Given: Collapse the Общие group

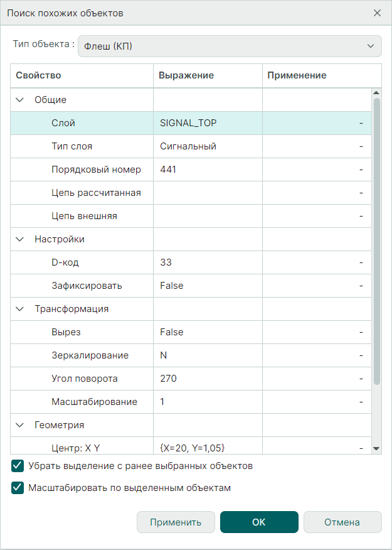Looking at the screenshot, I should (20, 100).
